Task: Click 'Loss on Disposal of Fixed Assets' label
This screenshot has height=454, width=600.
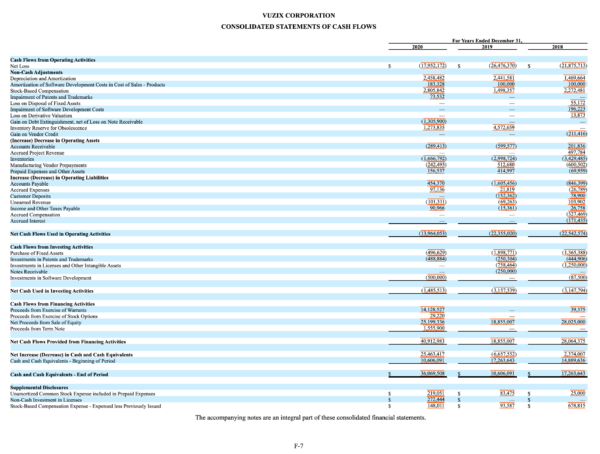Action: click(45, 103)
